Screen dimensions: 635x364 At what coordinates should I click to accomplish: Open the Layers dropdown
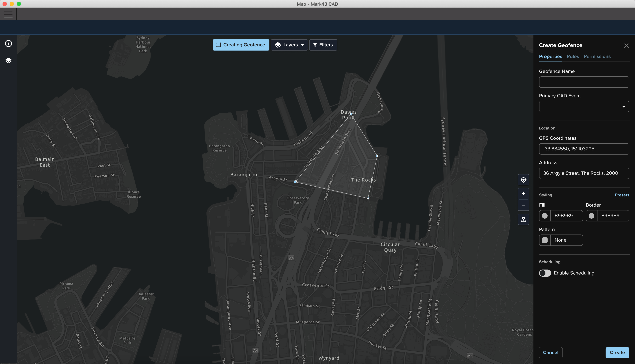pos(289,45)
